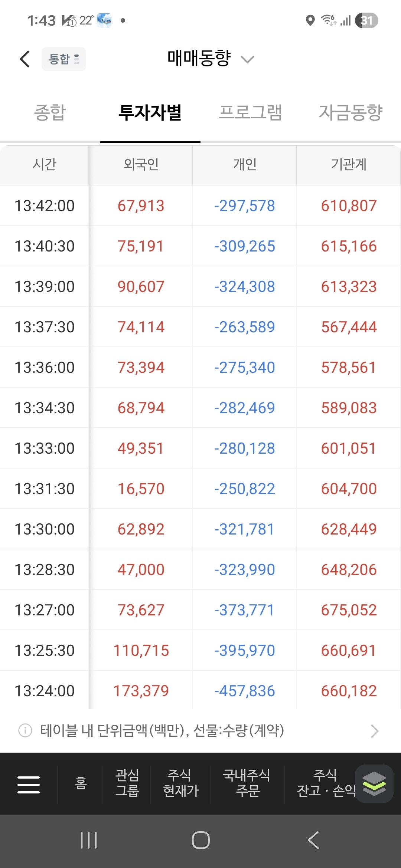Click the 외국인 column header
Image resolution: width=401 pixels, height=868 pixels.
[141, 164]
